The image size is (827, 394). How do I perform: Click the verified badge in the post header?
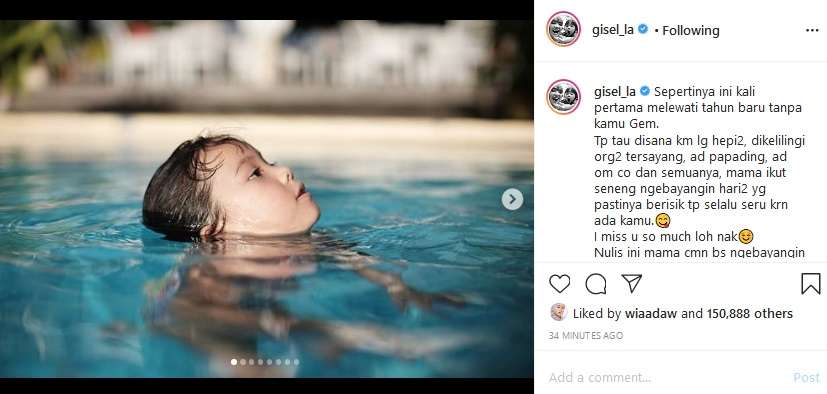click(643, 30)
